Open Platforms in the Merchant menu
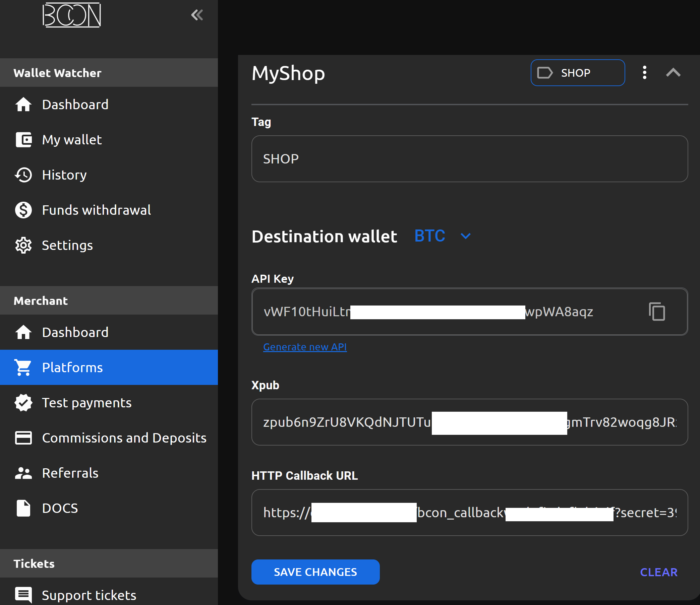The width and height of the screenshot is (700, 605). 109,367
